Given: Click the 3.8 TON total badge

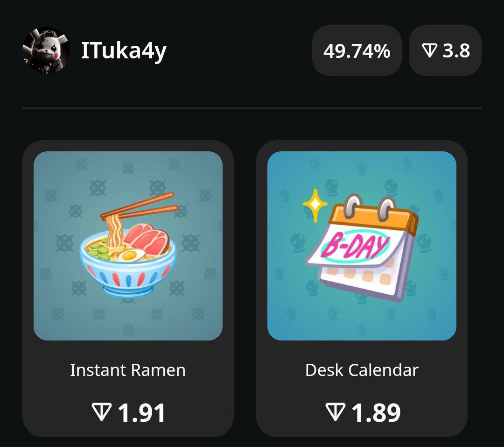Looking at the screenshot, I should pos(445,50).
